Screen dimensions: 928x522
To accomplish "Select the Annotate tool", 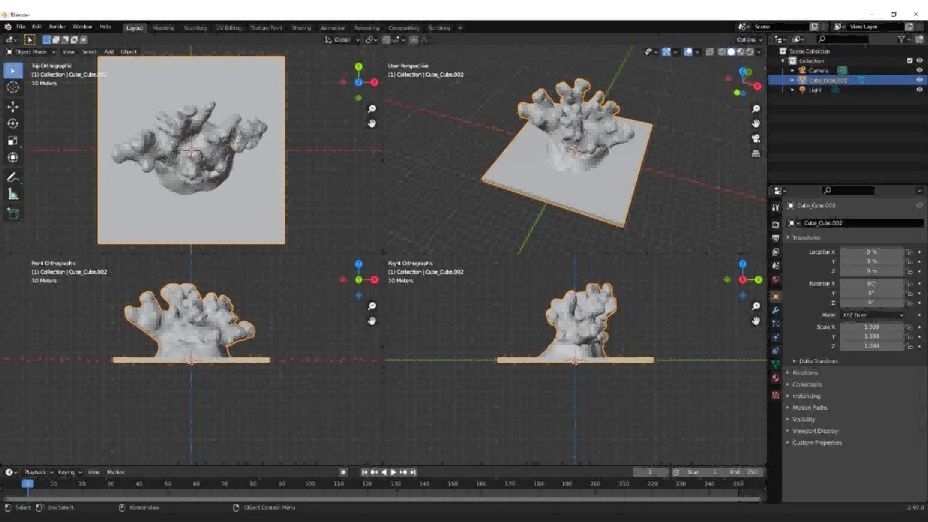I will (13, 177).
